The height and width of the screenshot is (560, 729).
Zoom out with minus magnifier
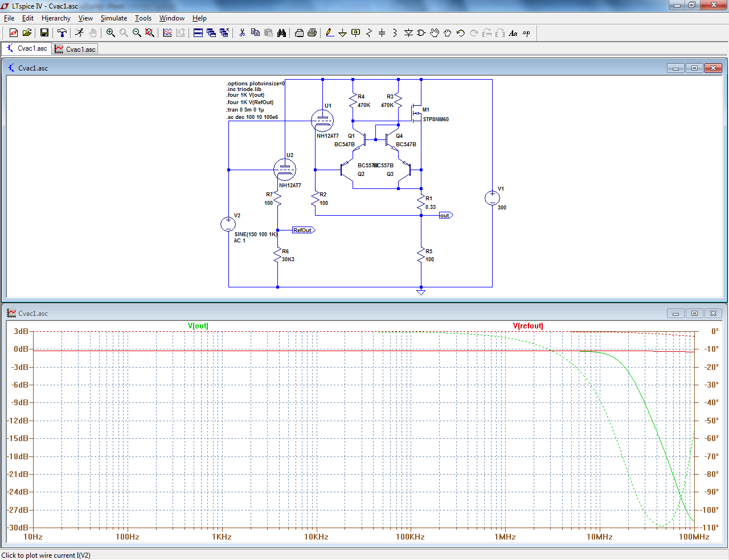[137, 33]
